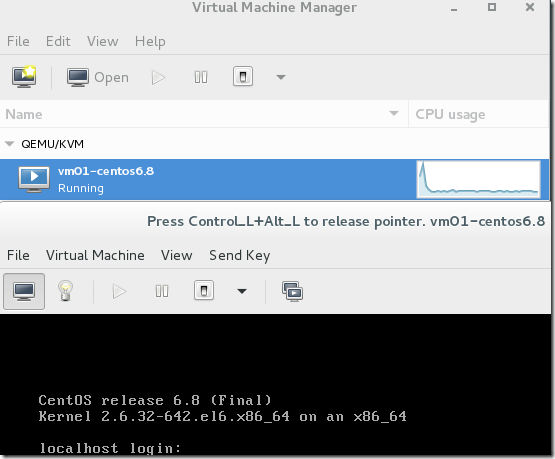Collapse the QEMU/KVM connection tree

[x=10, y=144]
